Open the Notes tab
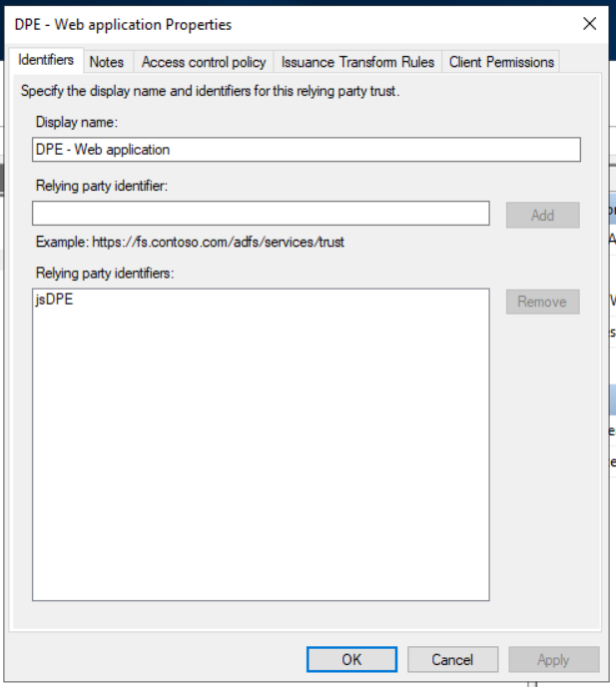The height and width of the screenshot is (687, 616). point(107,62)
